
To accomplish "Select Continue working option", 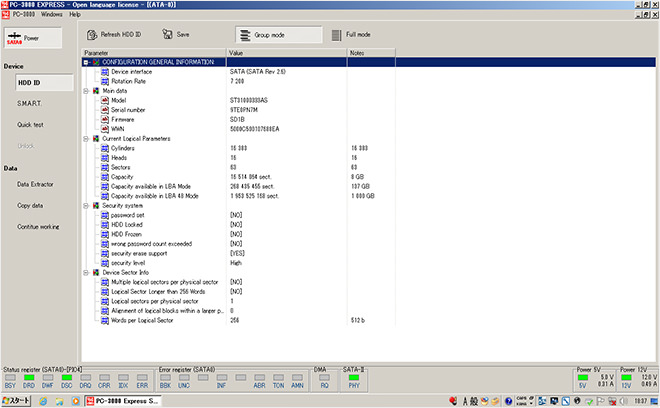I will pos(38,227).
